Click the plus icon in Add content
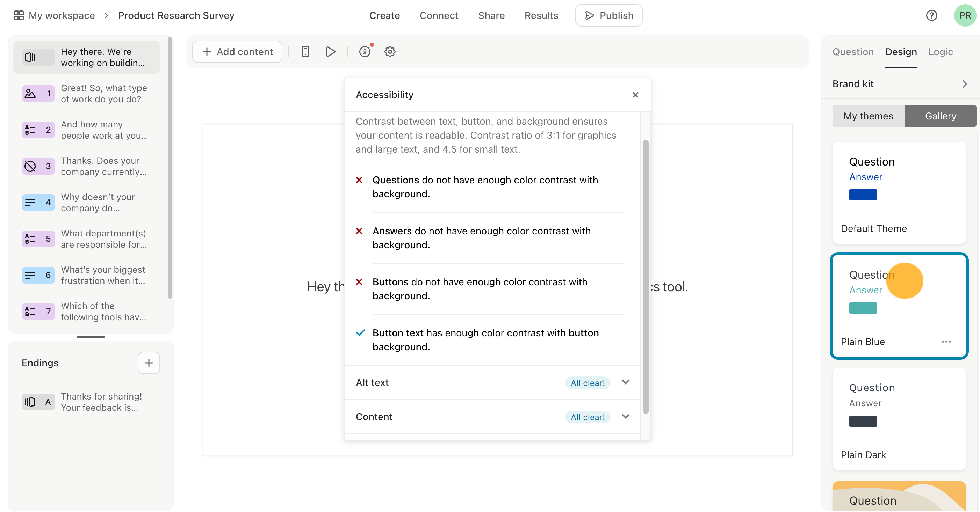980x512 pixels. (x=207, y=52)
